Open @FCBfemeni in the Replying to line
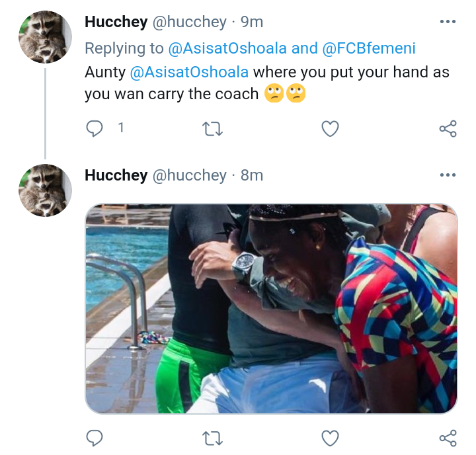The width and height of the screenshot is (476, 455). (369, 48)
